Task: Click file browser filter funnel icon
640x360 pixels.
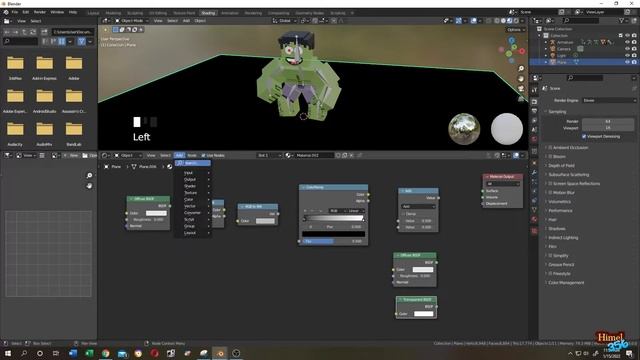Action: pos(81,41)
